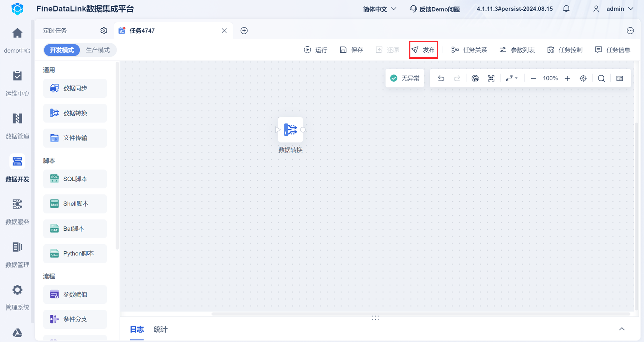The height and width of the screenshot is (342, 644).
Task: Open 管理系统 gear icon
Action: click(x=17, y=290)
